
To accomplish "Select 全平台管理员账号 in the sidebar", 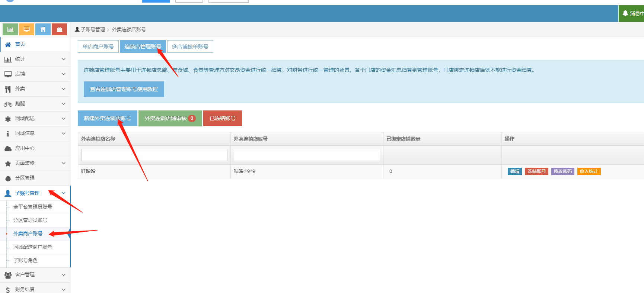I will [x=33, y=207].
